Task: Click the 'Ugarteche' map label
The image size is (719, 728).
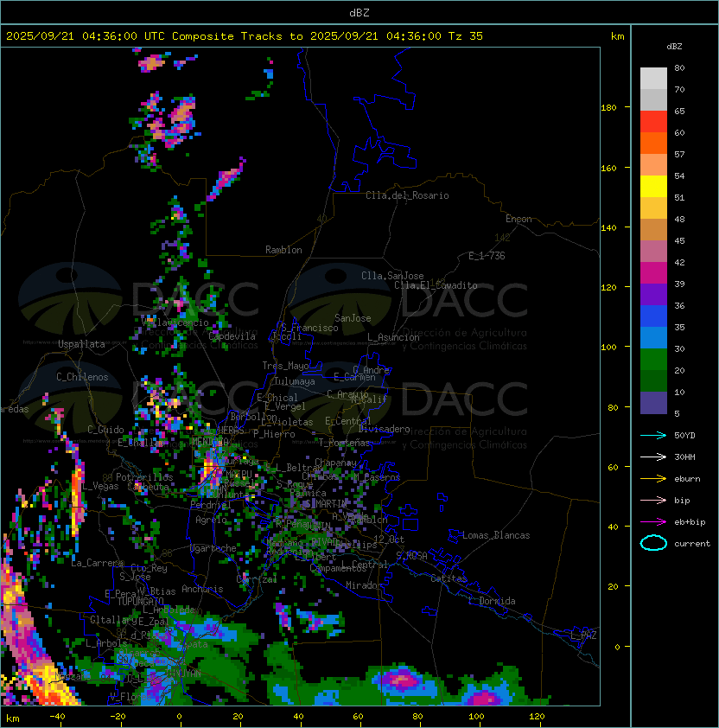Action: point(213,548)
